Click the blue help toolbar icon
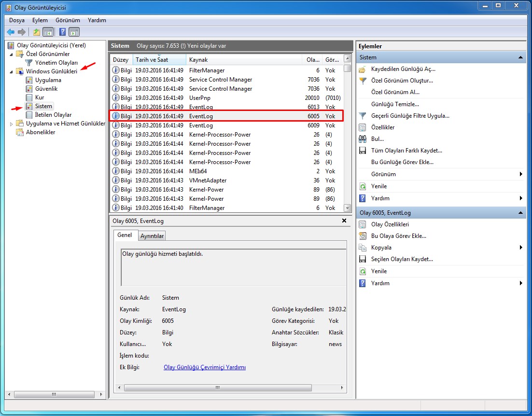The height and width of the screenshot is (416, 532). (x=62, y=32)
